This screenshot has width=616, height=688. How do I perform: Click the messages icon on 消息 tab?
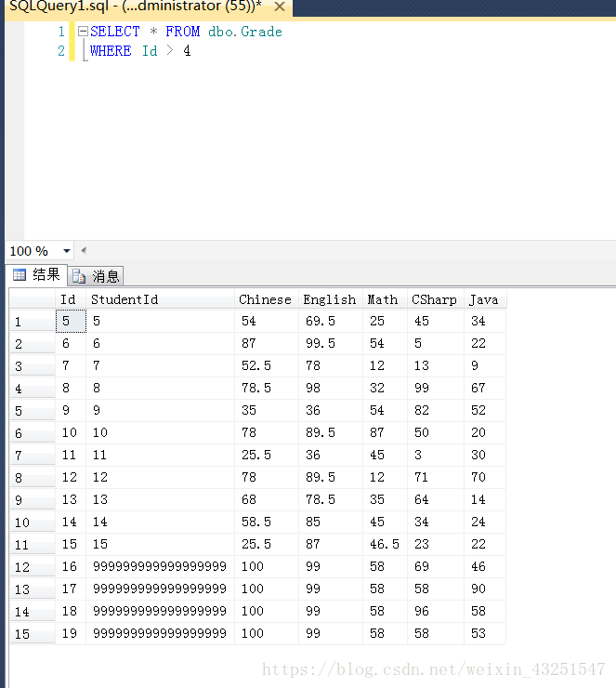pyautogui.click(x=79, y=276)
